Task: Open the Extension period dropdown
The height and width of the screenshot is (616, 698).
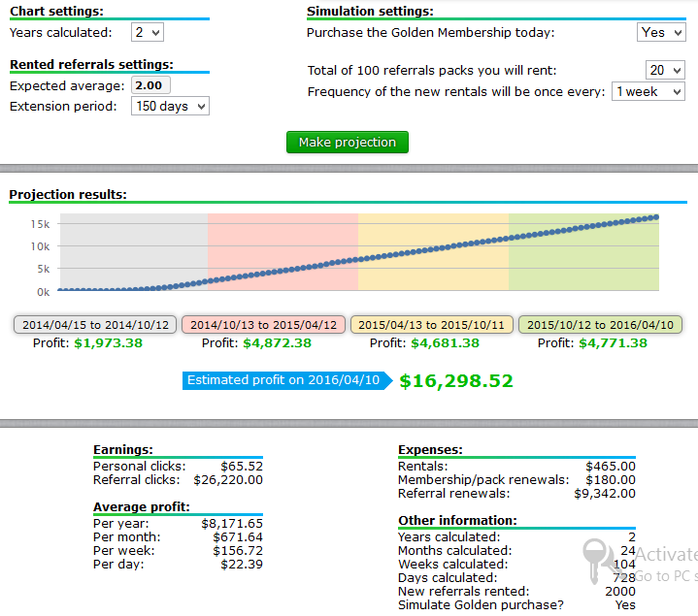Action: pos(170,107)
